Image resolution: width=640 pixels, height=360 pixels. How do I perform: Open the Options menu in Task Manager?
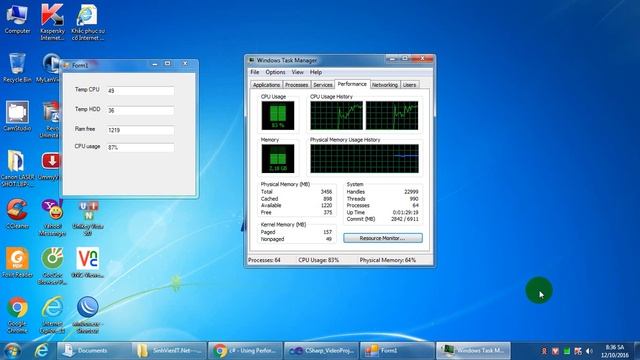tap(276, 72)
